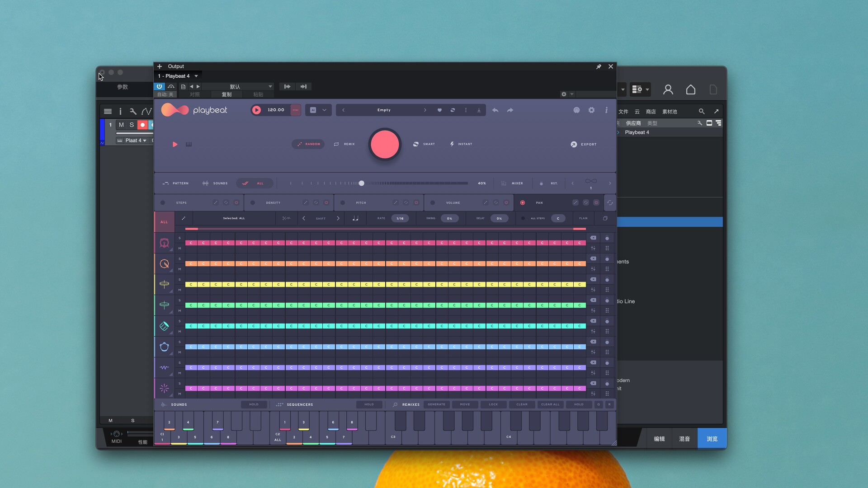Click the home icon in the DAW toolbar

[x=691, y=89]
